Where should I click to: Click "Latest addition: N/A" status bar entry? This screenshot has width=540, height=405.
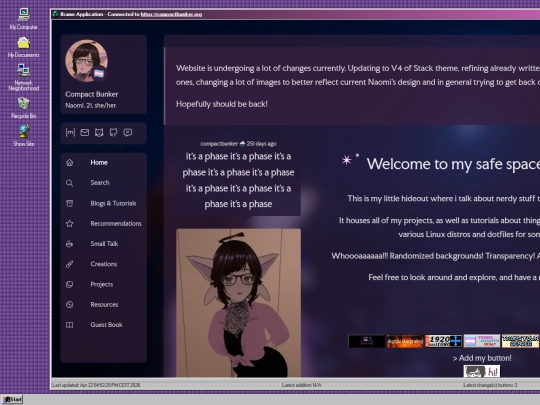[302, 385]
